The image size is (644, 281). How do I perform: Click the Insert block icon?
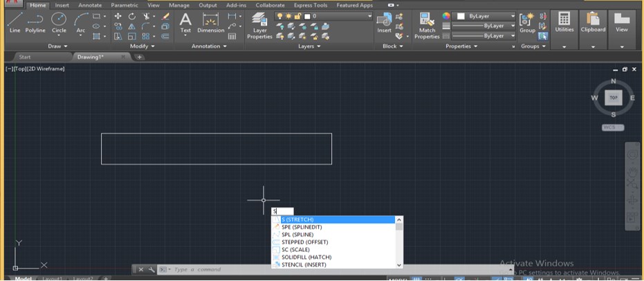tap(384, 22)
